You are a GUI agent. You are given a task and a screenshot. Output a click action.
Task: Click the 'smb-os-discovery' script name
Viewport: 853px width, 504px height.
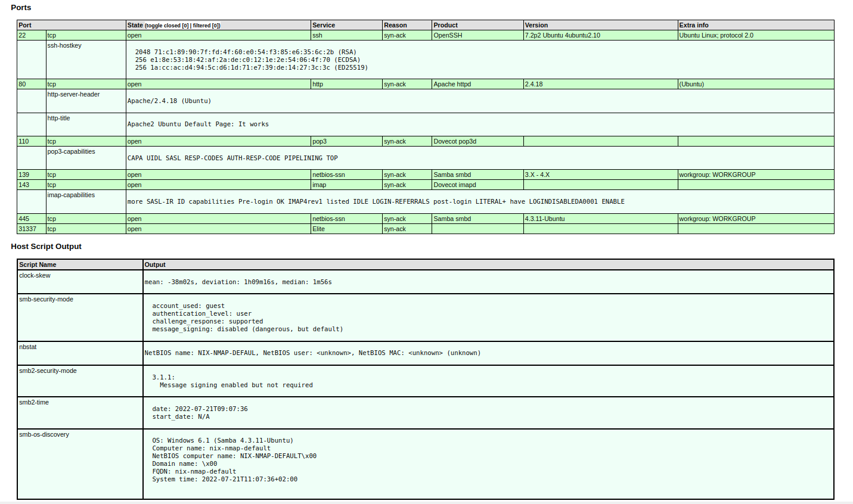coord(44,434)
